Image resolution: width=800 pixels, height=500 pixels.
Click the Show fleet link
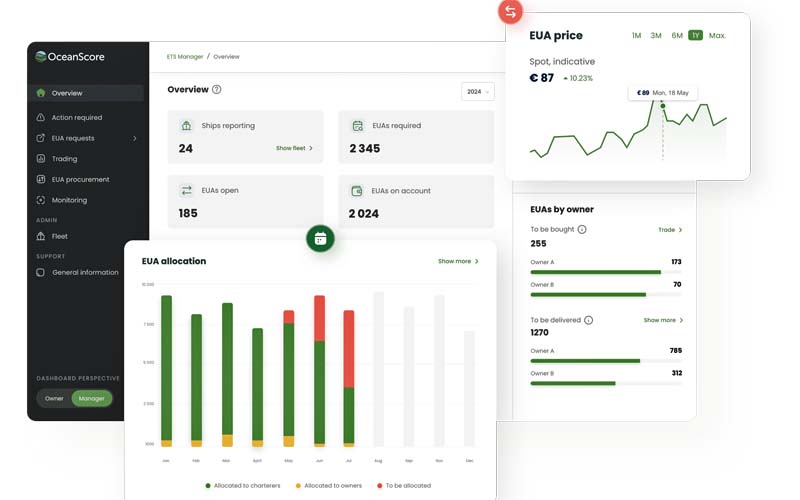(294, 148)
